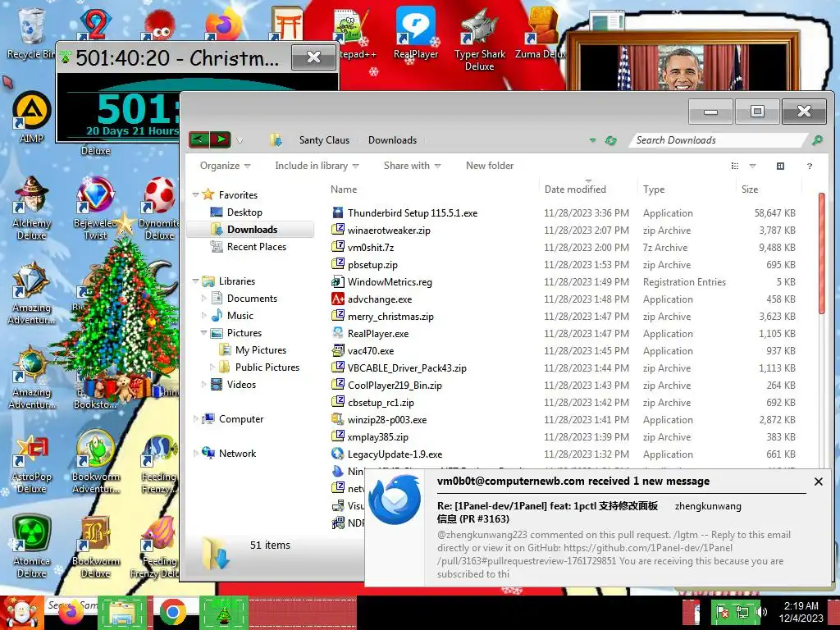Open Zuma Deluxe desktop shortcut
This screenshot has height=630, width=840.
(x=541, y=33)
